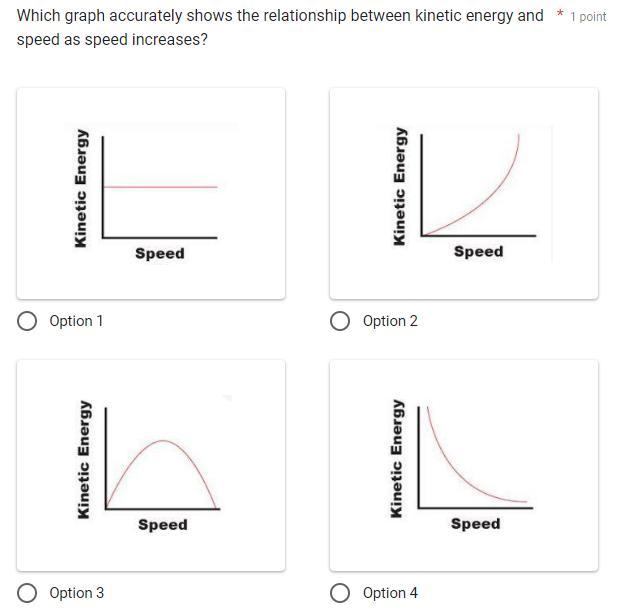
Task: Click the red required asterisk
Action: (x=560, y=14)
